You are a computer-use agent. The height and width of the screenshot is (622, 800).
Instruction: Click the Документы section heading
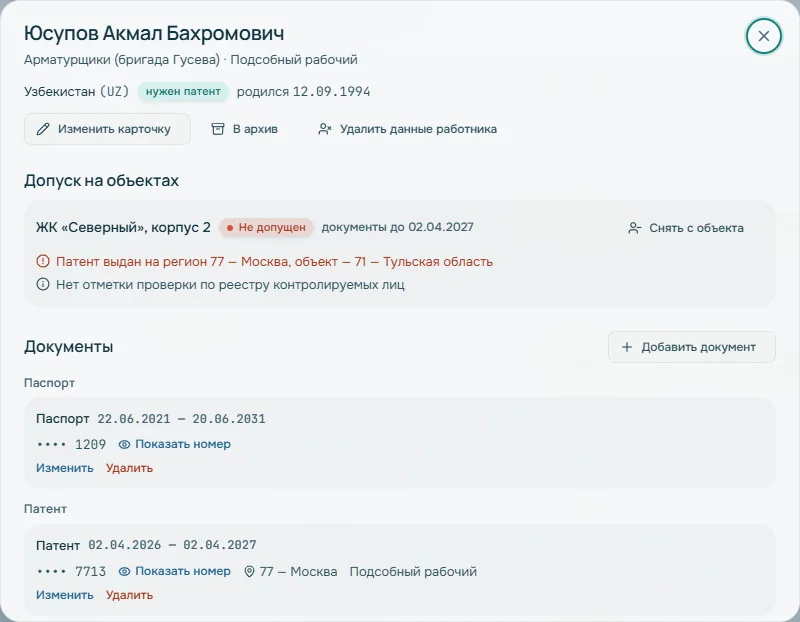pyautogui.click(x=68, y=347)
